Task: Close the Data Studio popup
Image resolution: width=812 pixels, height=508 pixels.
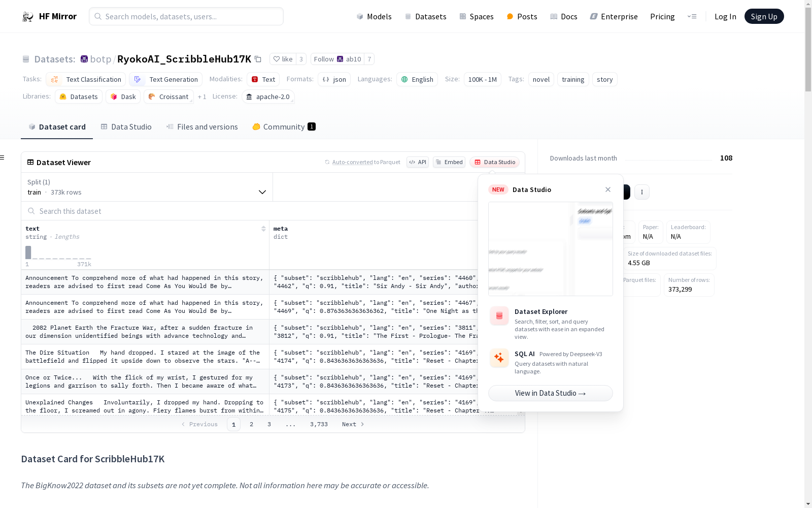Action: pyautogui.click(x=608, y=189)
